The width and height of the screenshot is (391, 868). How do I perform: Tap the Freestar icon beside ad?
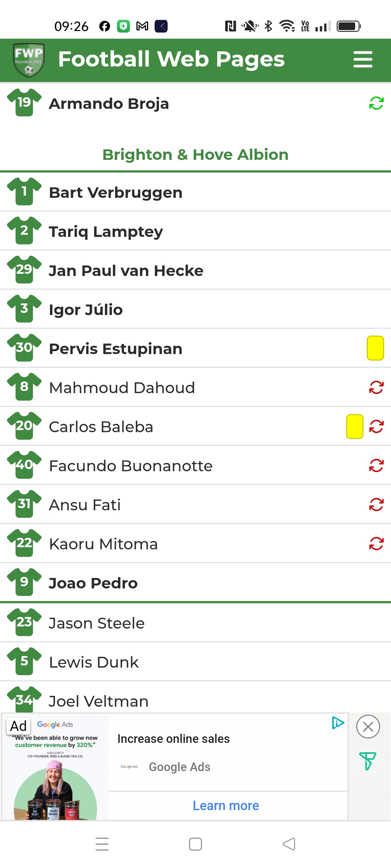(x=367, y=761)
